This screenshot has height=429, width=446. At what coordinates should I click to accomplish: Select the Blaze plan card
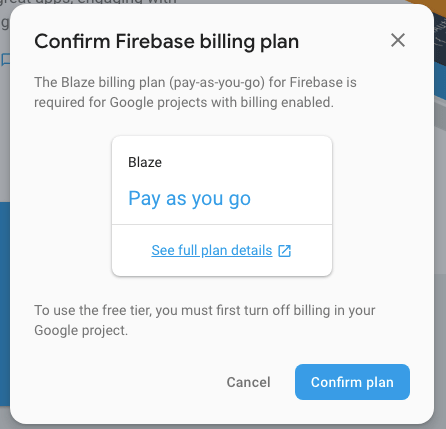[x=222, y=206]
